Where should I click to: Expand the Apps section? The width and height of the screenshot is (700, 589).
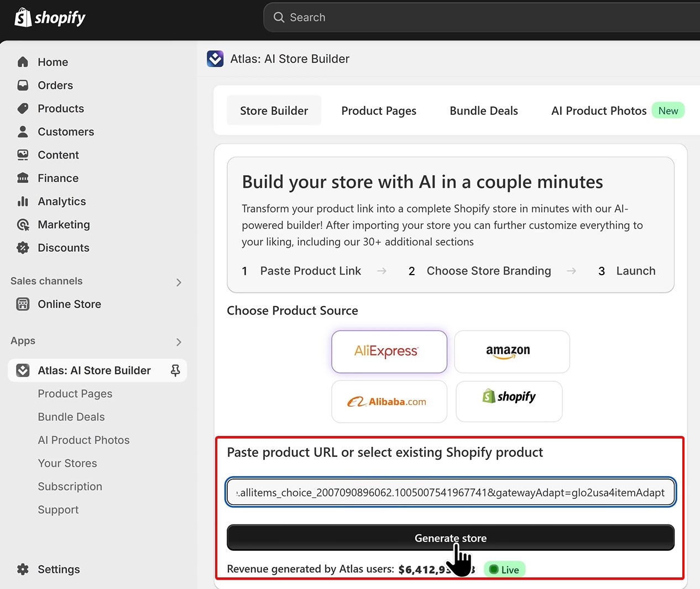click(178, 341)
